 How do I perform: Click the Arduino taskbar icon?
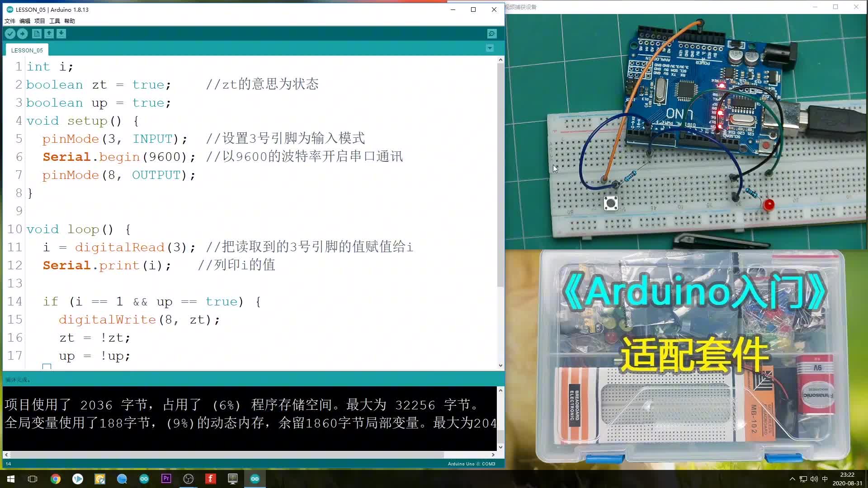(255, 479)
